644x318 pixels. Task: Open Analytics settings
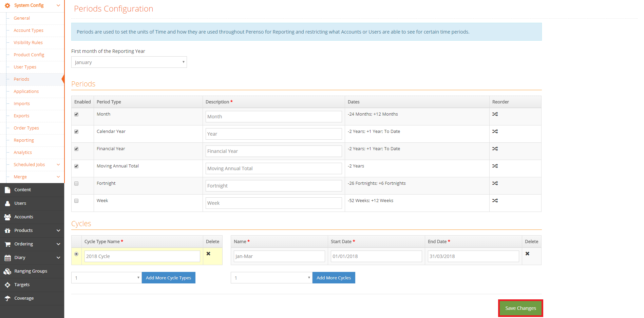[x=23, y=153]
